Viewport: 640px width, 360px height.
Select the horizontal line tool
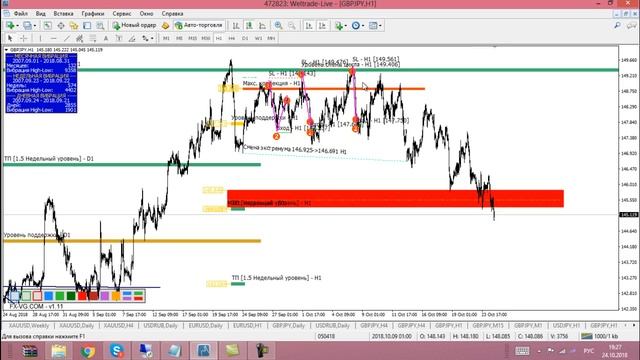[x=53, y=38]
